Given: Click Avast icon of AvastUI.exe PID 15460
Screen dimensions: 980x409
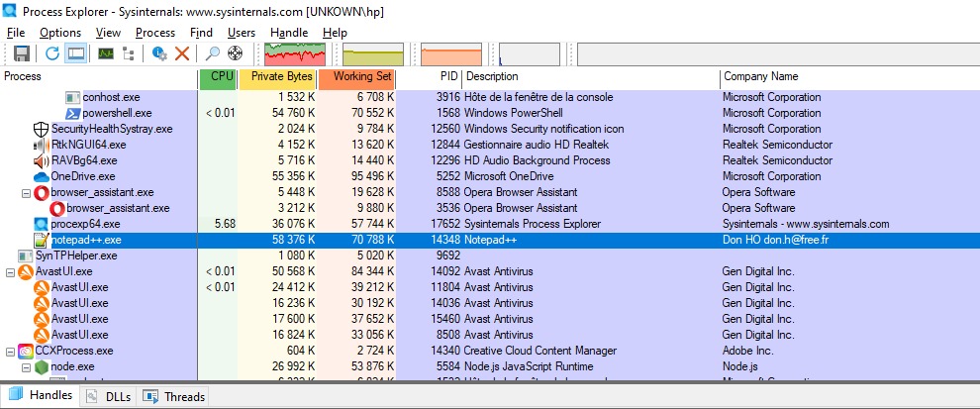Looking at the screenshot, I should pyautogui.click(x=42, y=319).
